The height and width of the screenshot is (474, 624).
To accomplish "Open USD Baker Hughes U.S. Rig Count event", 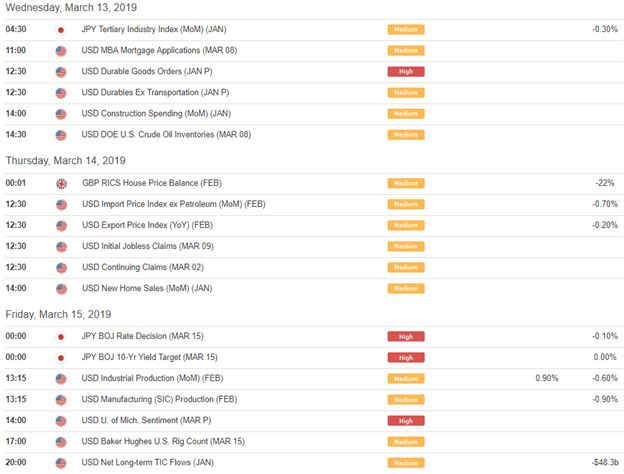I will pos(163,441).
